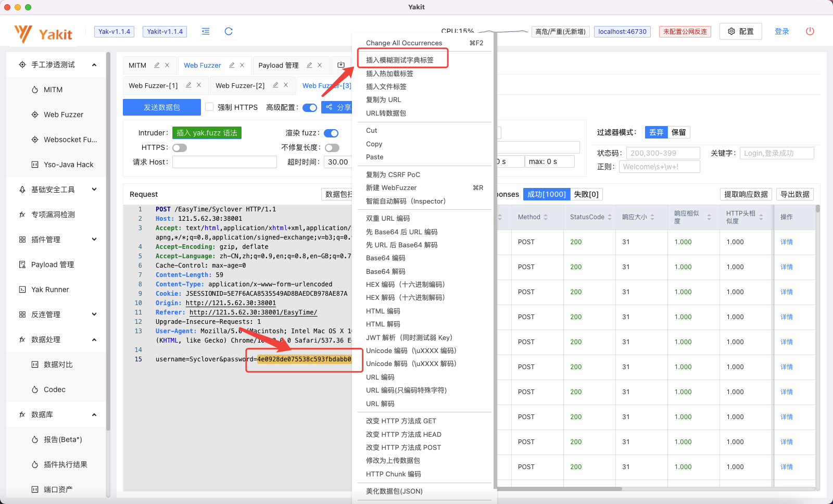The width and height of the screenshot is (833, 504).
Task: Click the Web Fuzzer sidebar icon
Action: (x=35, y=115)
